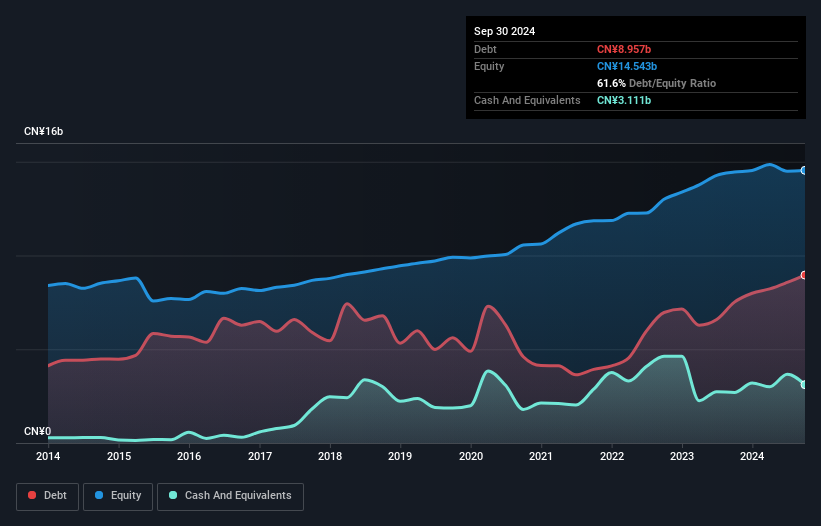The height and width of the screenshot is (526, 821).
Task: Click the CN¥0 y-axis label
Action: (38, 431)
